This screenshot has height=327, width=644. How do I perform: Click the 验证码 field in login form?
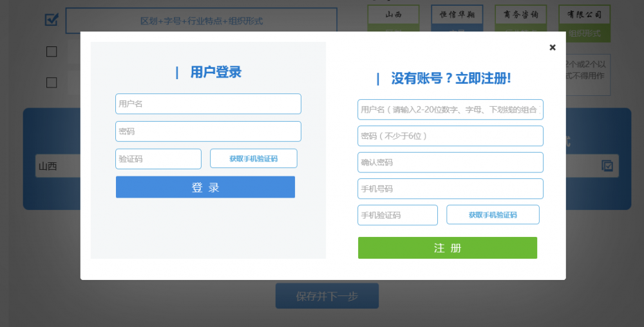(158, 159)
